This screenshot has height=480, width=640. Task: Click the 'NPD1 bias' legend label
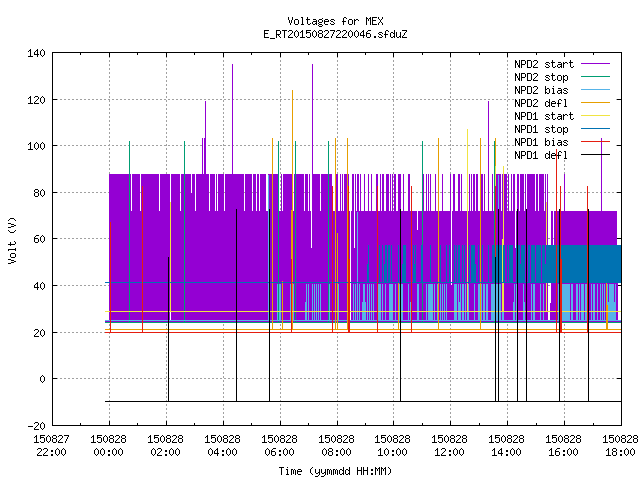(541, 142)
